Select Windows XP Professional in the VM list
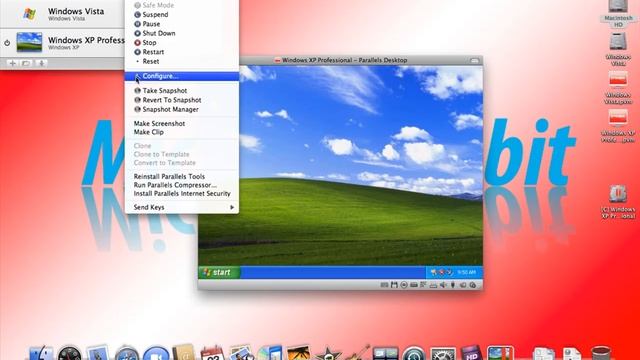 pos(62,42)
